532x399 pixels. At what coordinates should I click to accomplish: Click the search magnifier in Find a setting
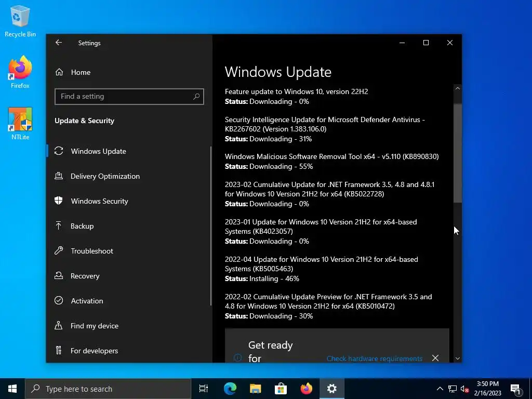pyautogui.click(x=196, y=96)
